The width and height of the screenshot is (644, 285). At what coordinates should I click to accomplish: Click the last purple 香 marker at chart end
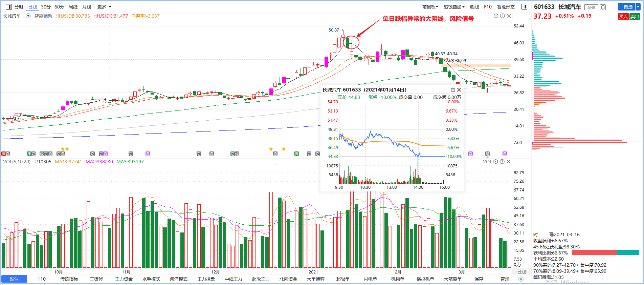pyautogui.click(x=505, y=154)
